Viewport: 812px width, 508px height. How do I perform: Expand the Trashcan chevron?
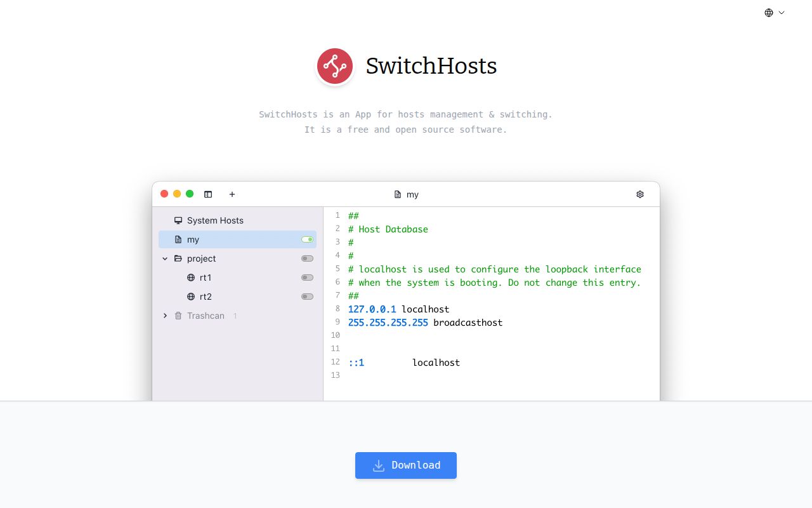[165, 316]
